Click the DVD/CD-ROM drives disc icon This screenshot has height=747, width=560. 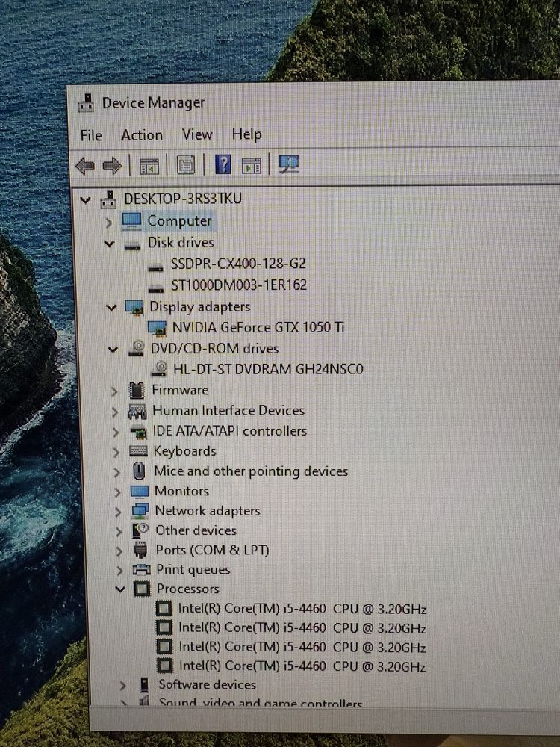(137, 348)
